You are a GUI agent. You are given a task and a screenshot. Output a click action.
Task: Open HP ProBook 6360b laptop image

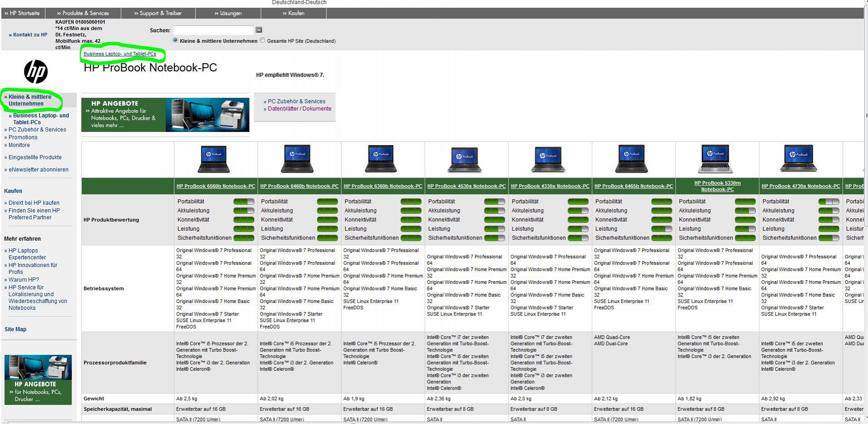click(381, 159)
